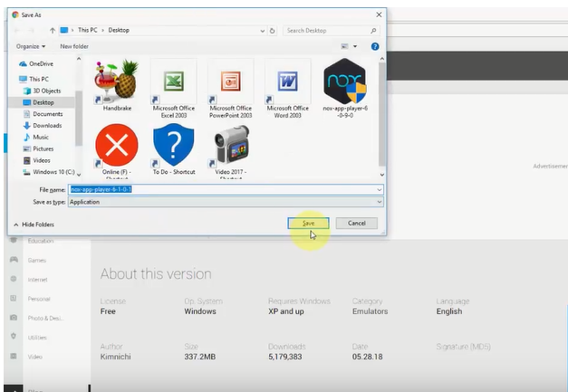Click New folder button
568x392 pixels.
click(74, 46)
